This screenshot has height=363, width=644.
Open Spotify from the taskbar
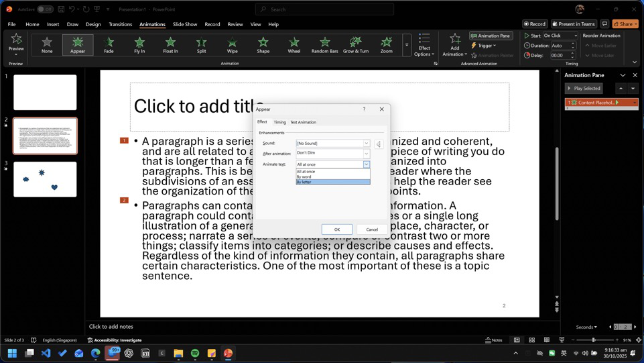(x=195, y=353)
